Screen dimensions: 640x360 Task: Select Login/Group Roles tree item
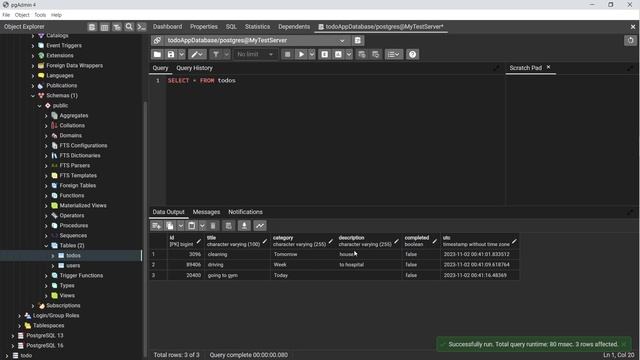tap(56, 316)
